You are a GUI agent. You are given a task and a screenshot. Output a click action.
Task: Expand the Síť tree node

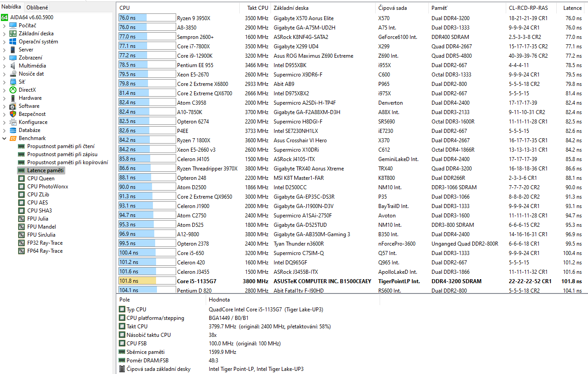click(x=4, y=82)
